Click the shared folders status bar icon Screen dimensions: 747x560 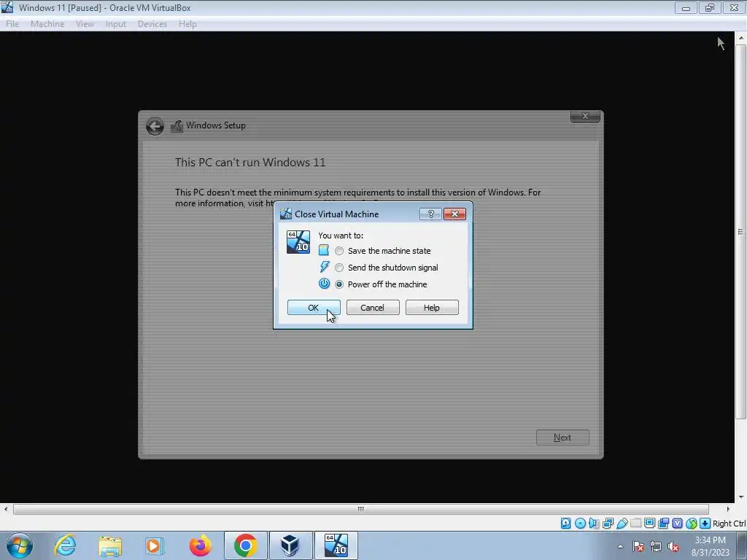point(635,524)
